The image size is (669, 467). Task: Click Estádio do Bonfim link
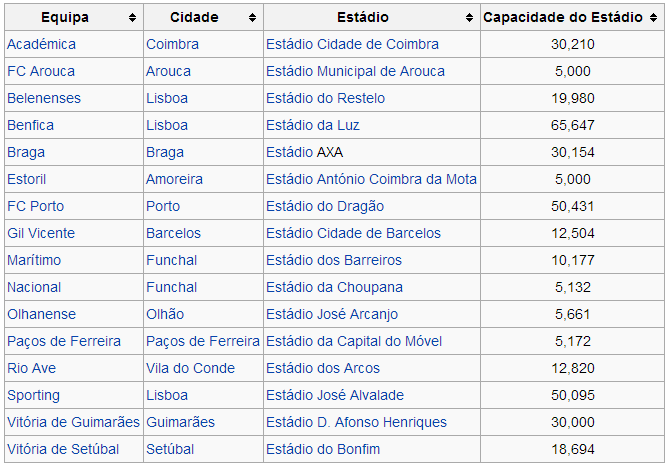coord(323,449)
